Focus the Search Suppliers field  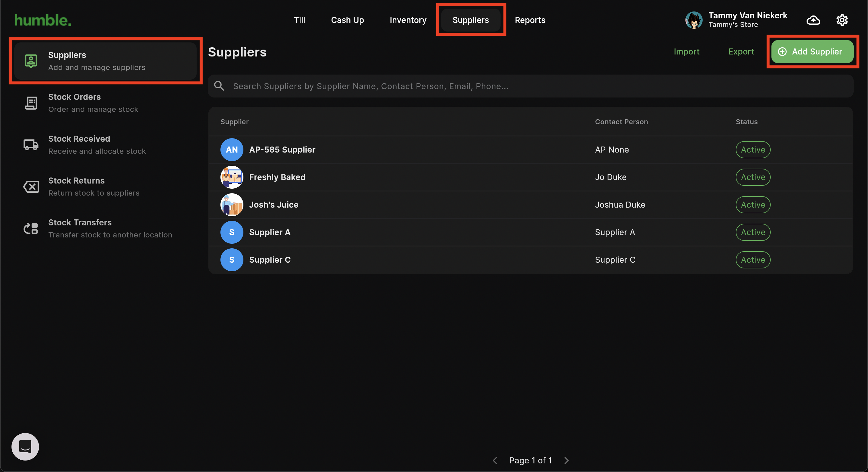(531, 86)
